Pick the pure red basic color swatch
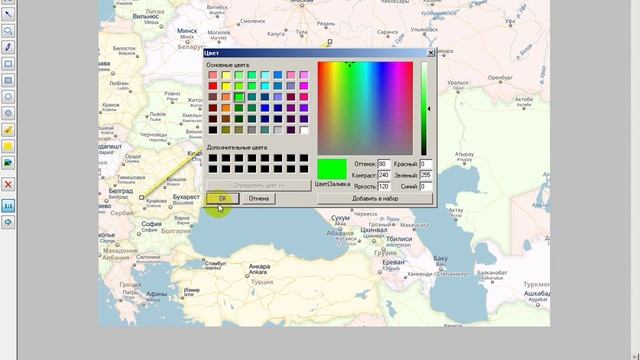640x360 pixels. (213, 86)
